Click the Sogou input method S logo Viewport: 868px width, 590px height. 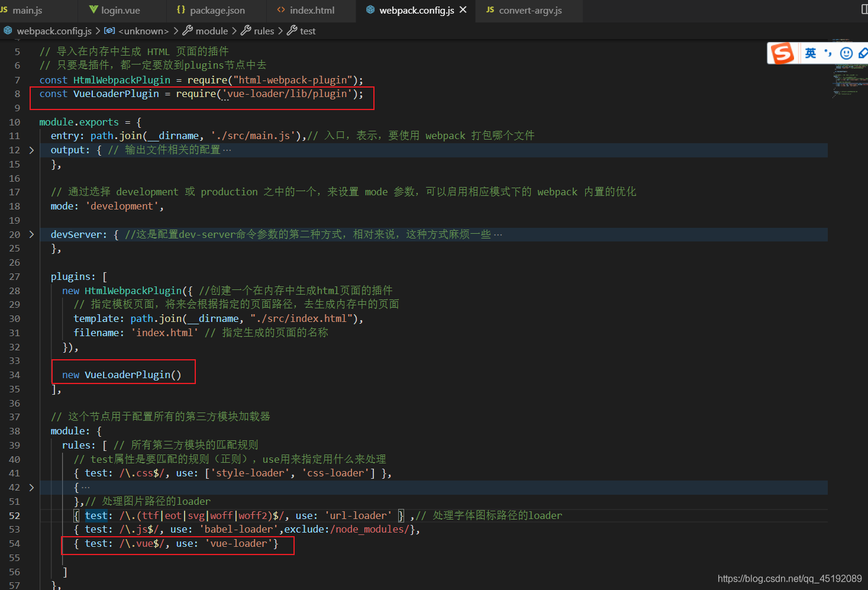click(782, 53)
